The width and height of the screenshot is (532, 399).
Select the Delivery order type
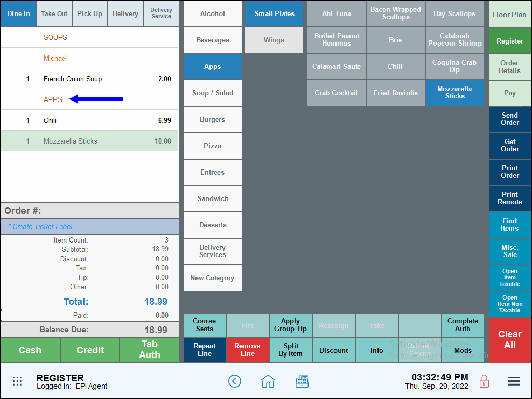[x=125, y=13]
